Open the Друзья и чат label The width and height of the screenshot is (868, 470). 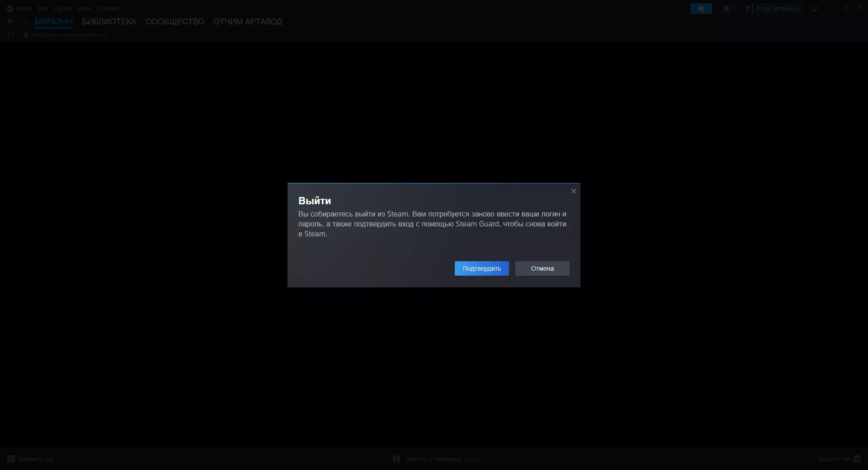tap(834, 459)
